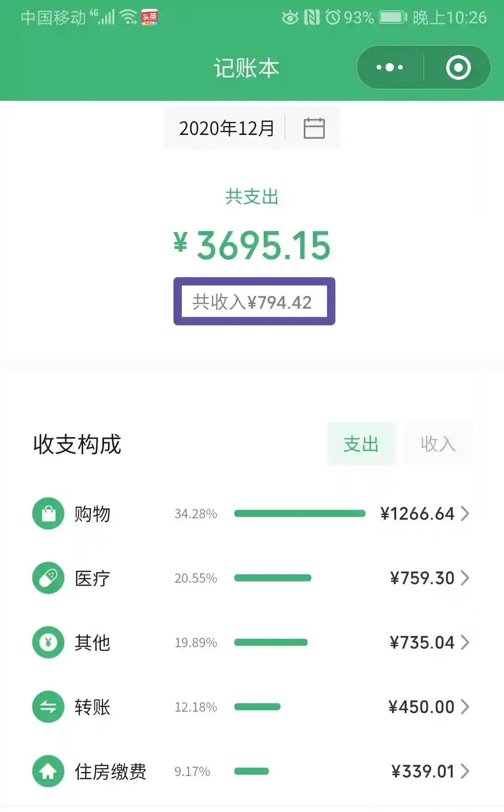Viewport: 504px width, 812px height.
Task: Tap the mini-program three-dots menu icon
Action: point(390,67)
